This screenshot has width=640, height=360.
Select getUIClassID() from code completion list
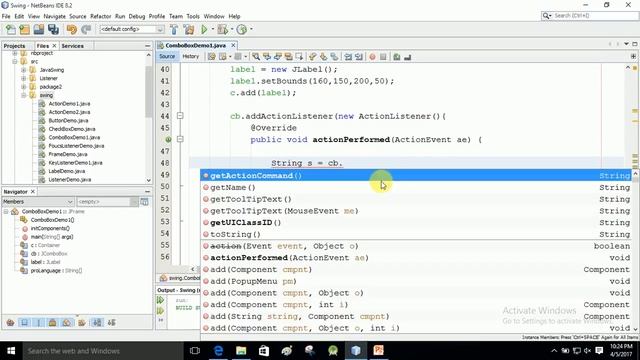coord(416,222)
